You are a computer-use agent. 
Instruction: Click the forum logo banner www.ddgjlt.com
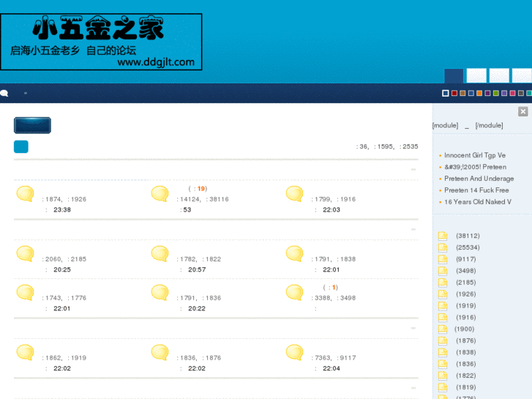[x=101, y=42]
